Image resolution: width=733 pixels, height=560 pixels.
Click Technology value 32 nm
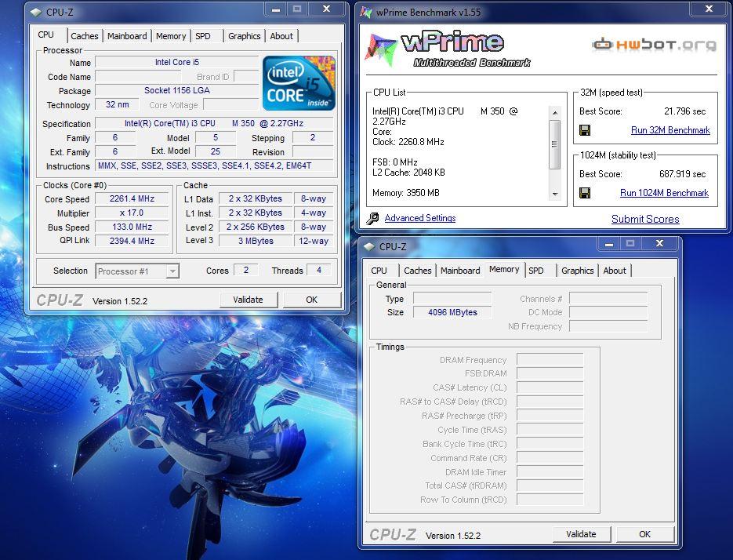pyautogui.click(x=118, y=104)
